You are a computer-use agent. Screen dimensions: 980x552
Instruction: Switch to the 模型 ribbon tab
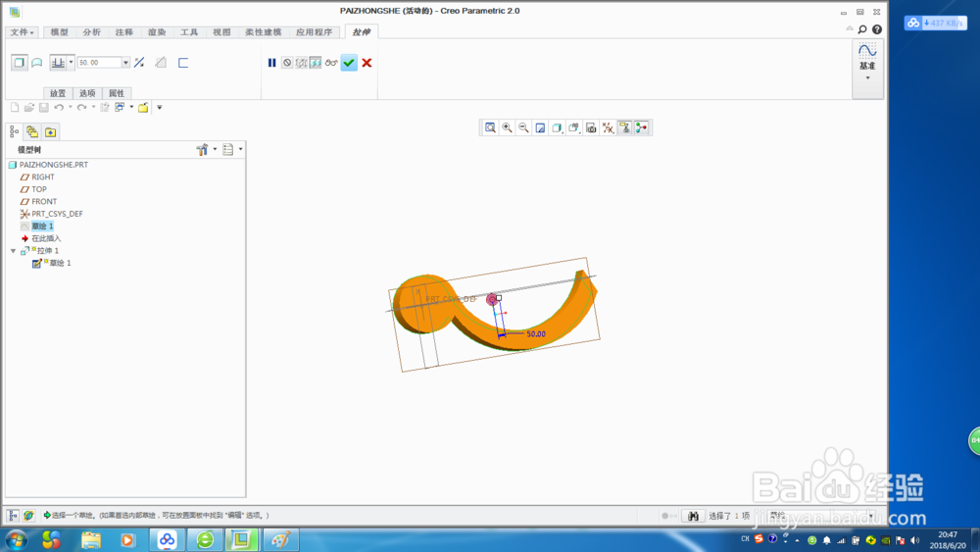coord(60,32)
